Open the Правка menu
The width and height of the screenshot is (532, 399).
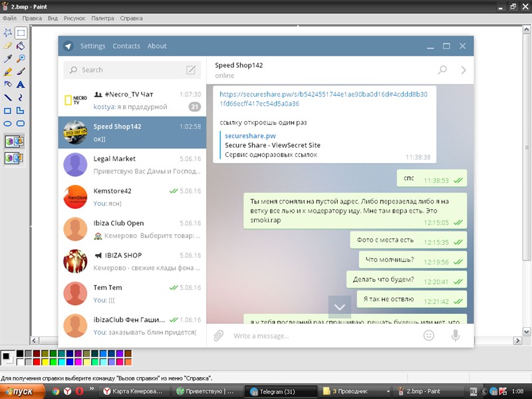32,19
